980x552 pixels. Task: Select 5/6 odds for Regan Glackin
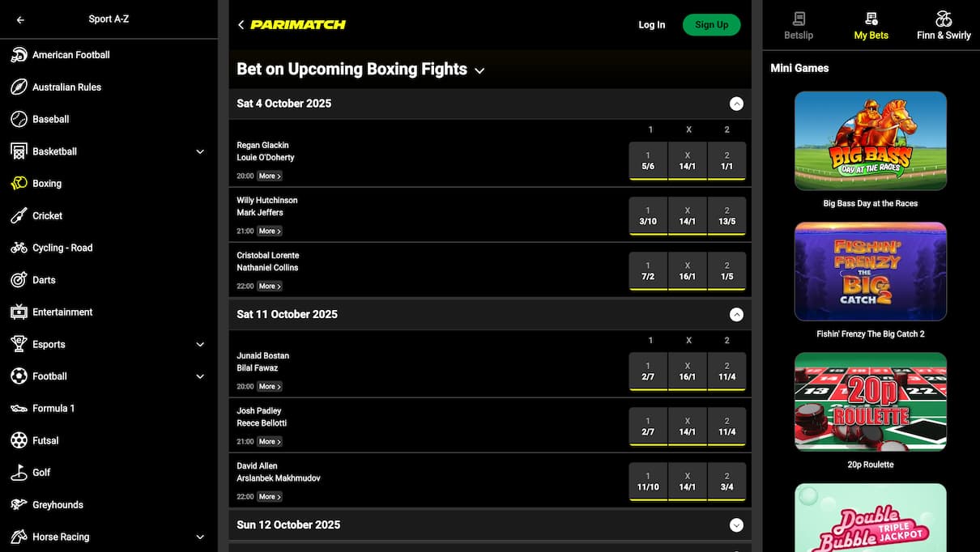tap(648, 161)
